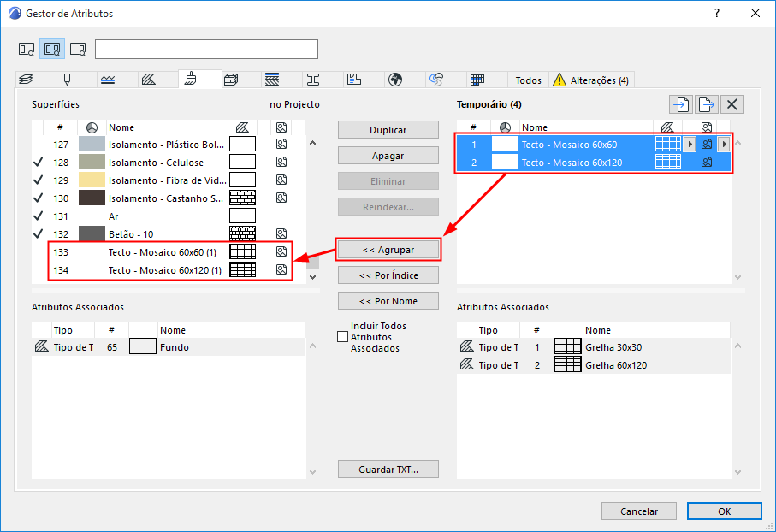Click the Superfícies list scroll down arrow
Viewport: 776px width, 532px height.
pos(312,277)
